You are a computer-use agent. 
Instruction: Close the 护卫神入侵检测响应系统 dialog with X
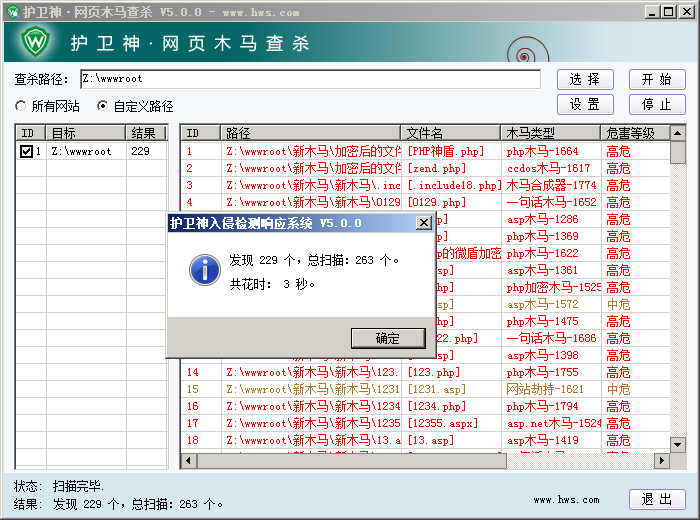coord(423,223)
